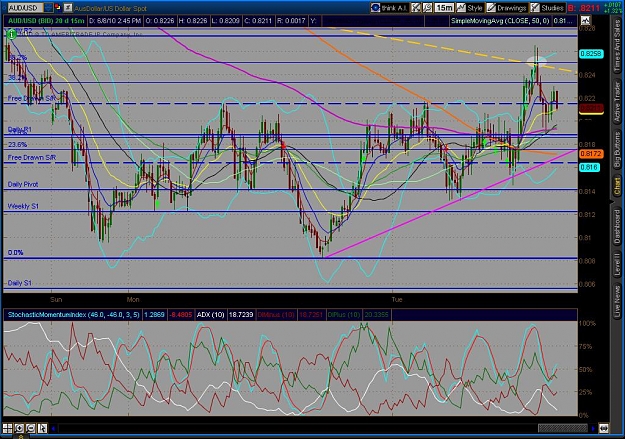The height and width of the screenshot is (439, 625).
Task: Click the Weekly S1 level label
Action: (23, 206)
